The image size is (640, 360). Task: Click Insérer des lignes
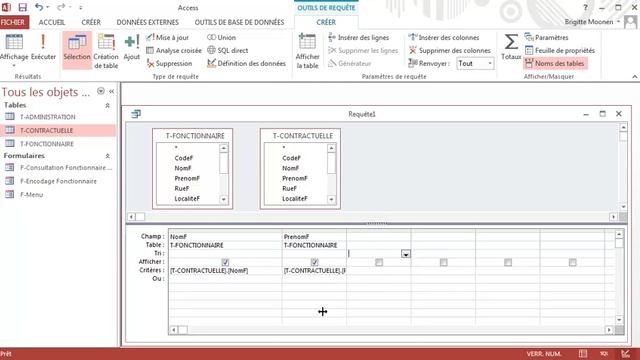359,38
